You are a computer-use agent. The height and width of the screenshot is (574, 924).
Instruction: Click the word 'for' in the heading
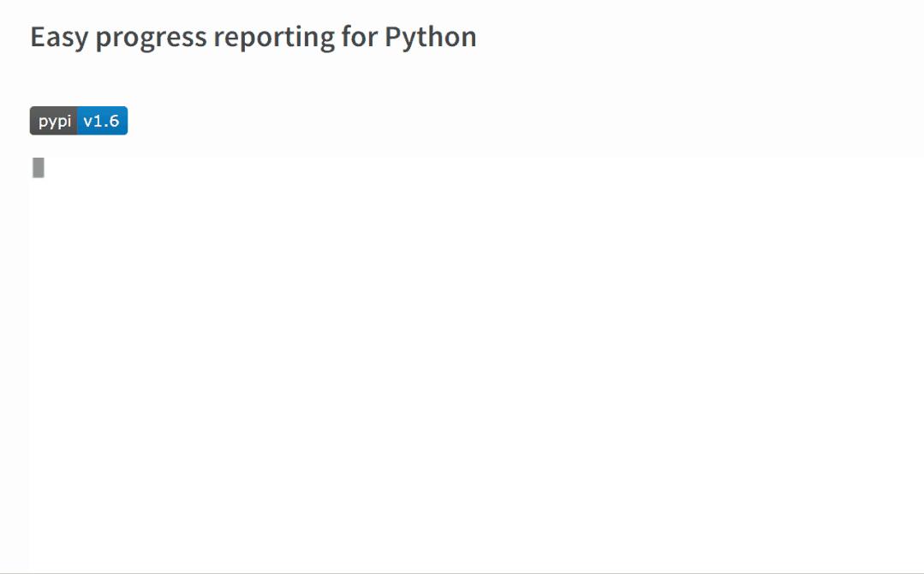pos(360,37)
